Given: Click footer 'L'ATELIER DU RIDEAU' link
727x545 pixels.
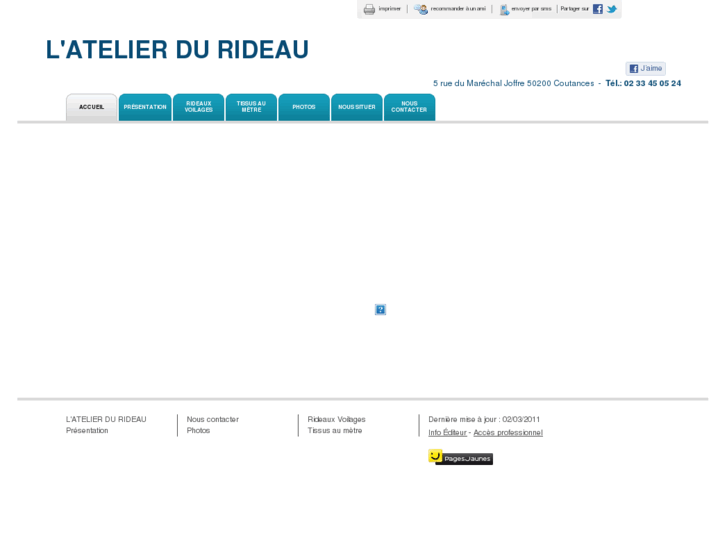Looking at the screenshot, I should pyautogui.click(x=106, y=419).
